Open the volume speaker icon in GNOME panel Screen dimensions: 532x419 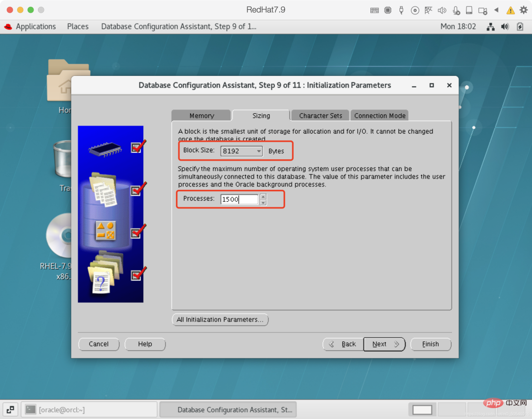pyautogui.click(x=505, y=27)
